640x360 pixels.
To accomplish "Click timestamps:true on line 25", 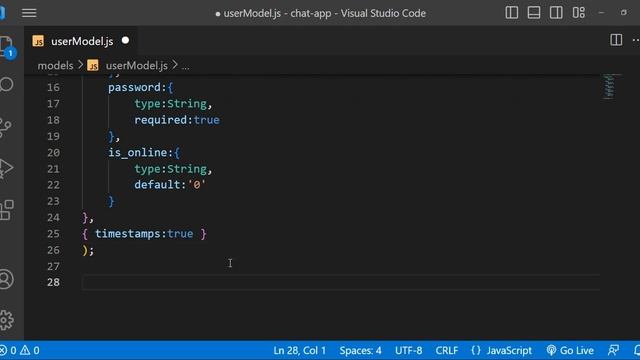I will coord(144,234).
